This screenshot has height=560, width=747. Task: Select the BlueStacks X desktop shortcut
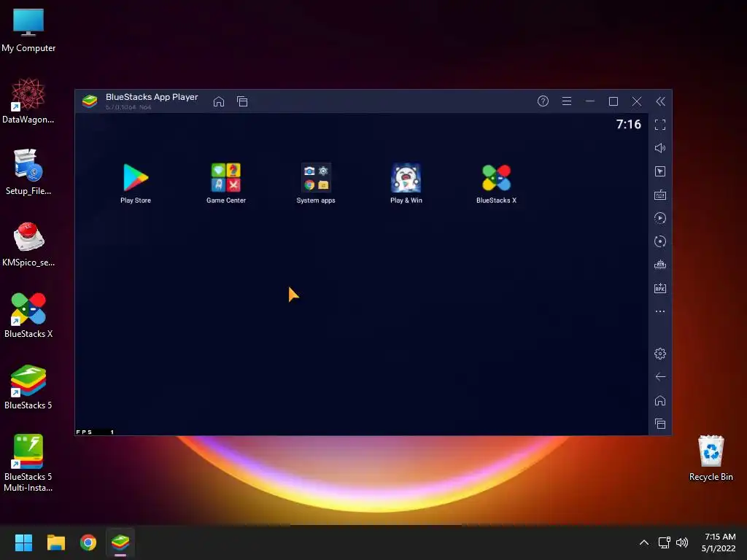pos(28,315)
